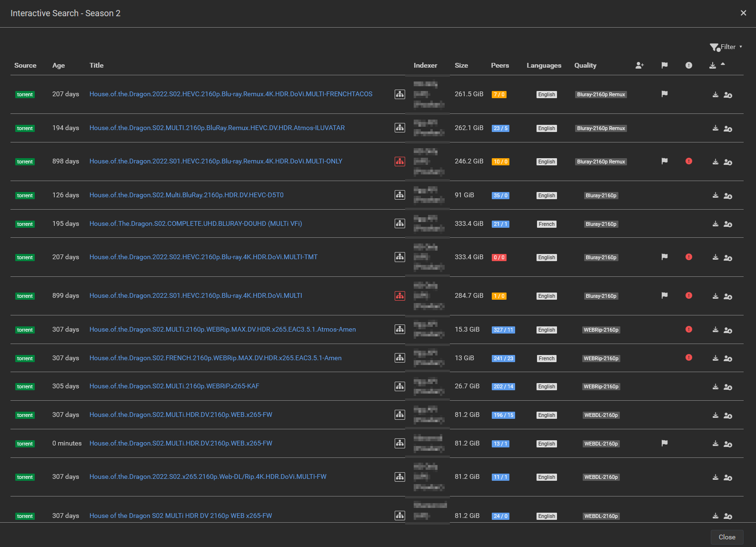This screenshot has height=547, width=756.
Task: View indexer flag on FRENCHTACOS row
Action: tap(665, 94)
